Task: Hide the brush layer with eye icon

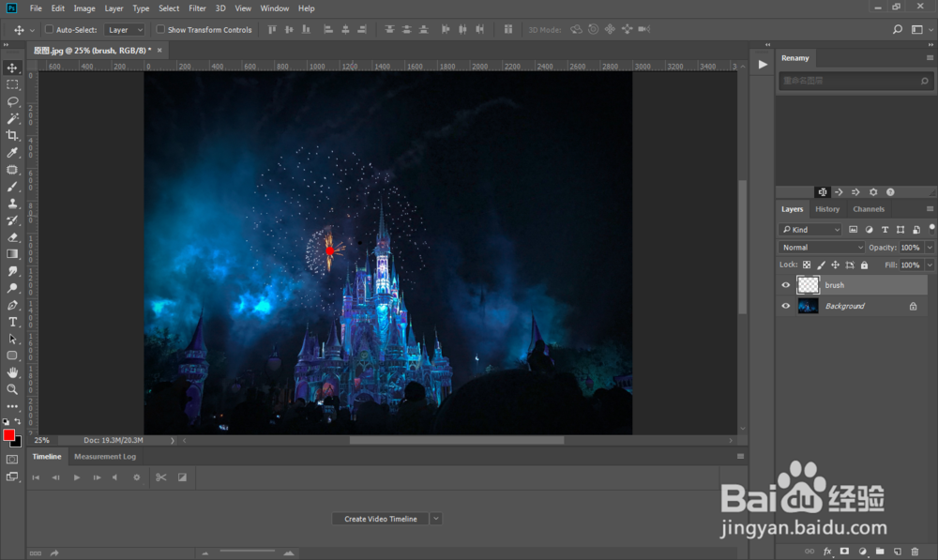Action: (x=786, y=285)
